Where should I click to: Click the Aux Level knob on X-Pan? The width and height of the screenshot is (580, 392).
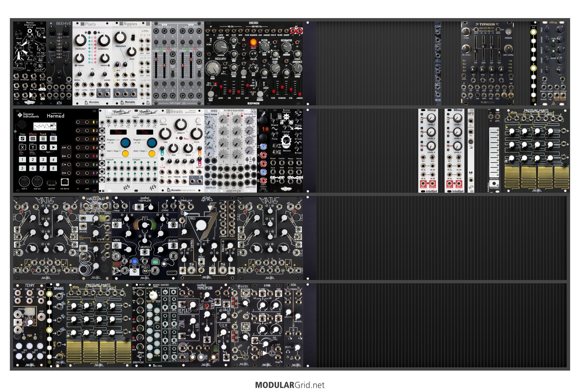tap(265, 344)
